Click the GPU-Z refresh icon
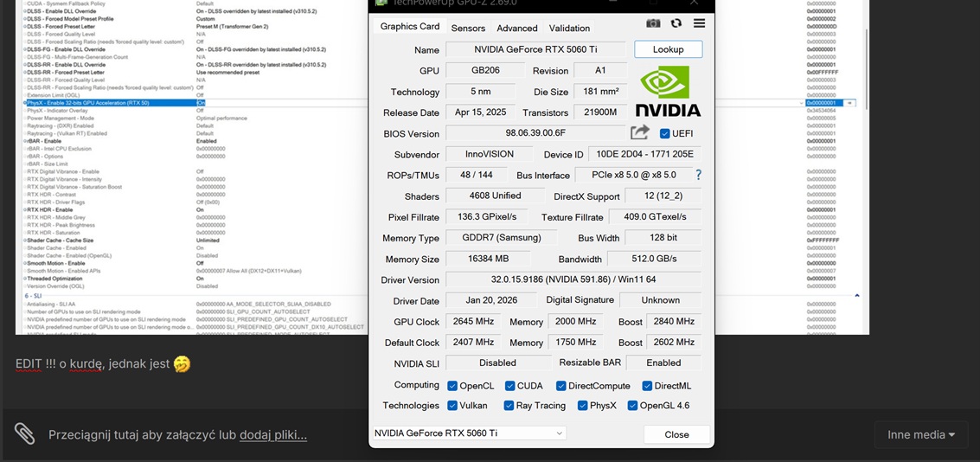 click(x=676, y=23)
